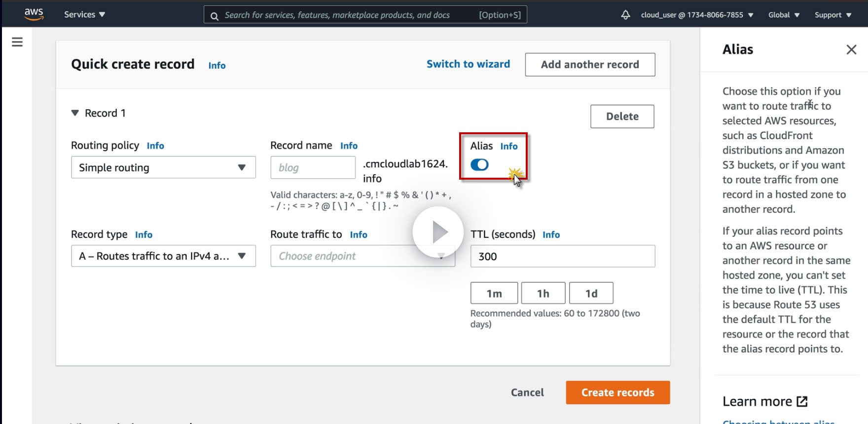This screenshot has height=424, width=868.
Task: Click the search magnifier icon
Action: point(215,16)
